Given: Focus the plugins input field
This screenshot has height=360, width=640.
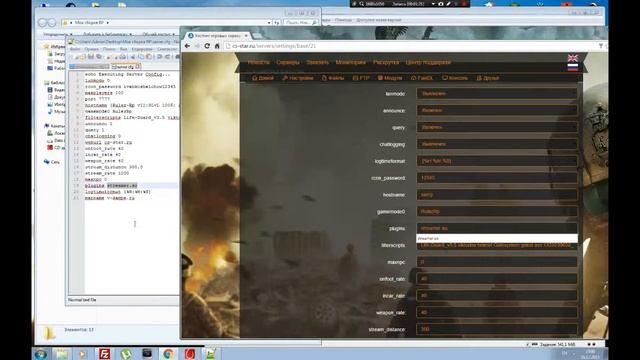Looking at the screenshot, I should point(497,228).
